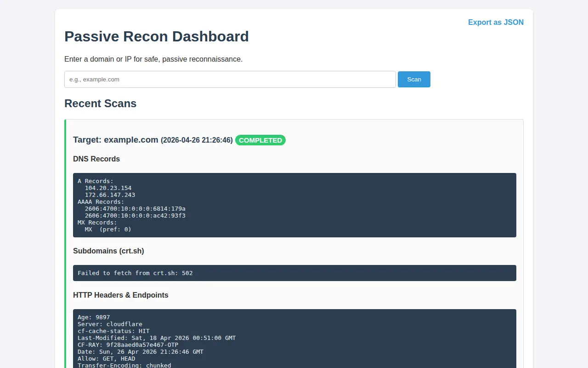Click the HTTP Headers & Endpoints heading
The height and width of the screenshot is (368, 588).
click(121, 295)
